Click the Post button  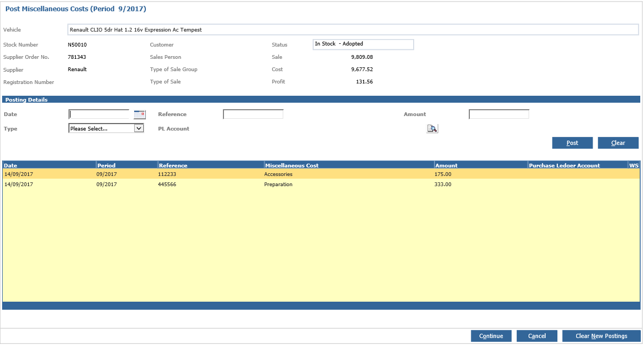(x=572, y=143)
